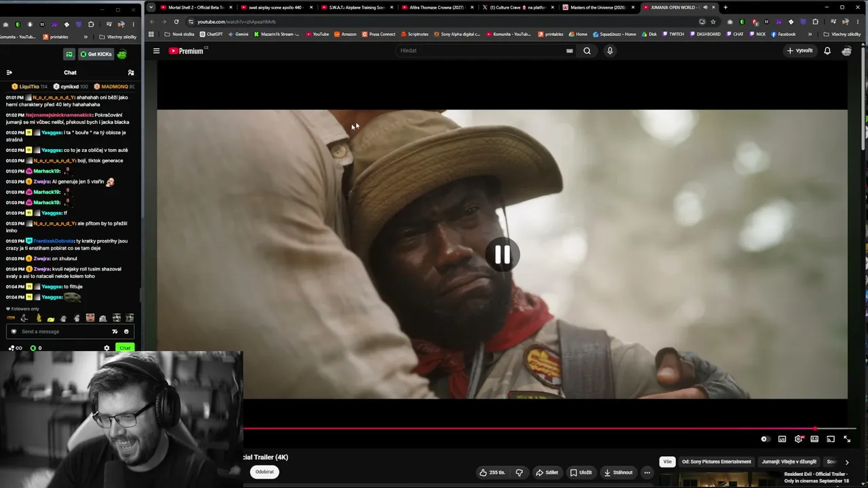Open the green frog avatar menu in Kick
This screenshot has width=868, height=488.
tap(122, 54)
